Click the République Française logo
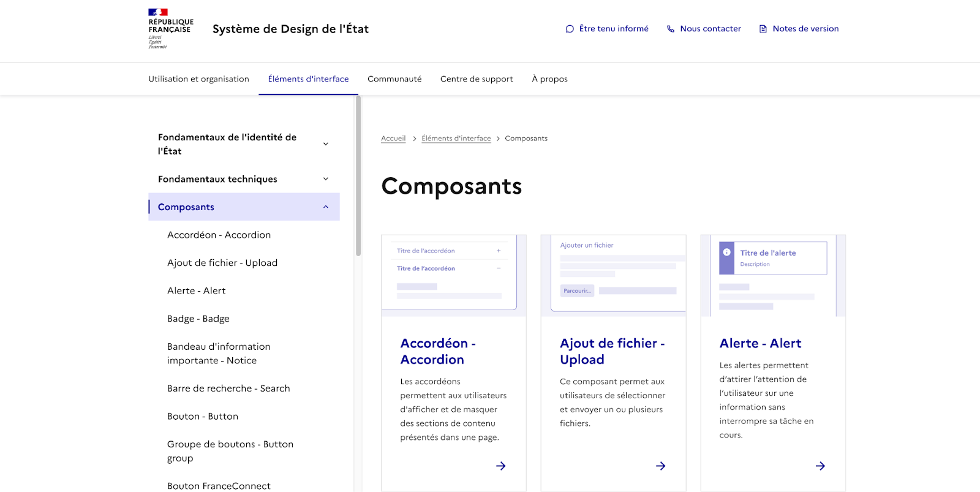The height and width of the screenshot is (492, 980). [x=170, y=29]
